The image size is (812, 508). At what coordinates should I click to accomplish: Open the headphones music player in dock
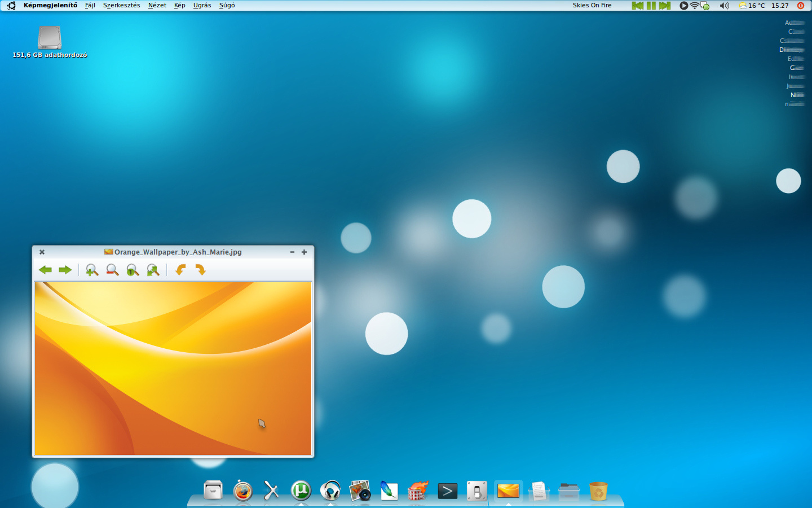[x=330, y=491]
